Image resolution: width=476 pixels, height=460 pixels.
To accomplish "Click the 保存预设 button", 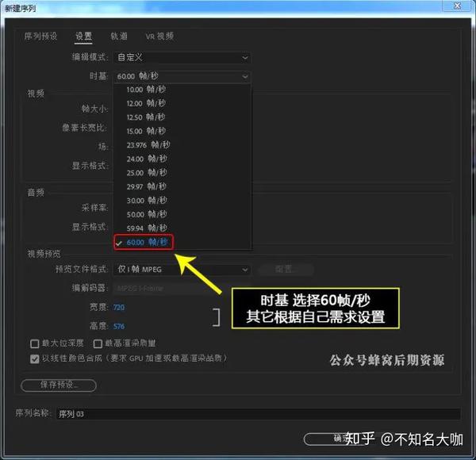I will [59, 385].
